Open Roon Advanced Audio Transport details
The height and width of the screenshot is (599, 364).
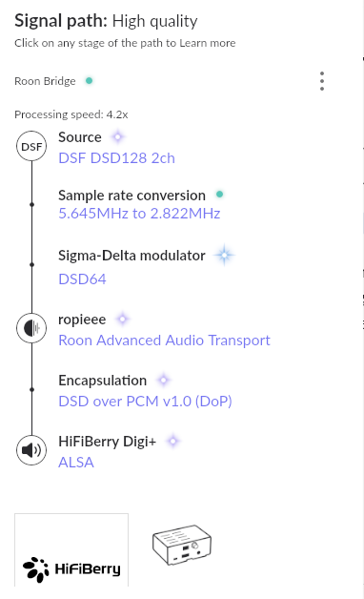[165, 341]
